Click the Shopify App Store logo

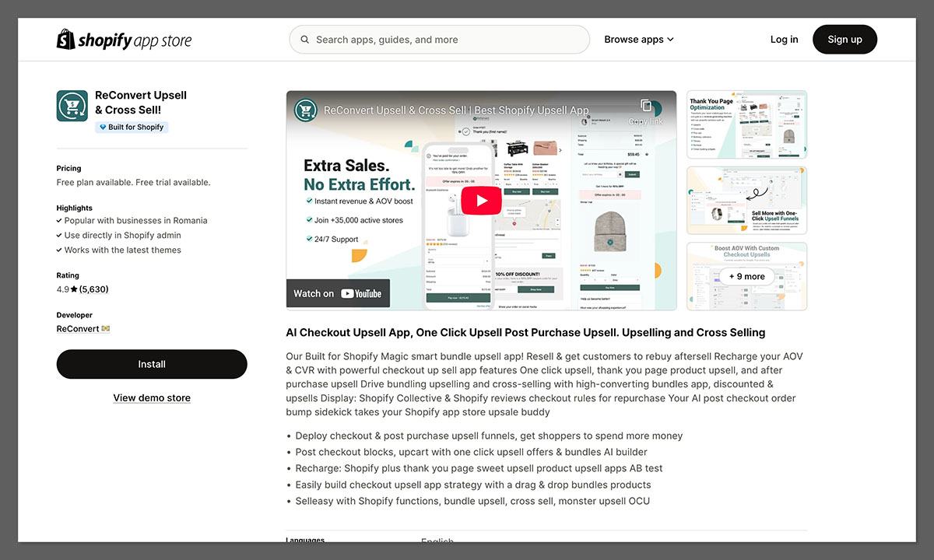[124, 39]
